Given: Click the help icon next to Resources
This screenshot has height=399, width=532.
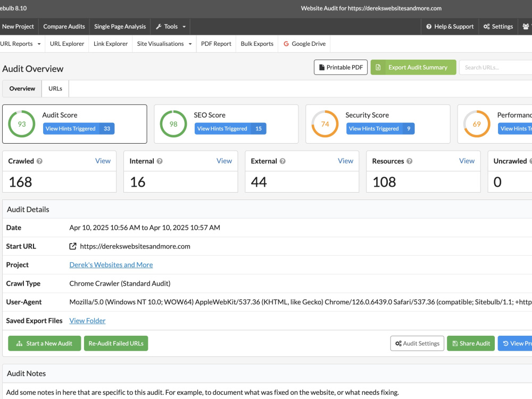Looking at the screenshot, I should pos(410,161).
